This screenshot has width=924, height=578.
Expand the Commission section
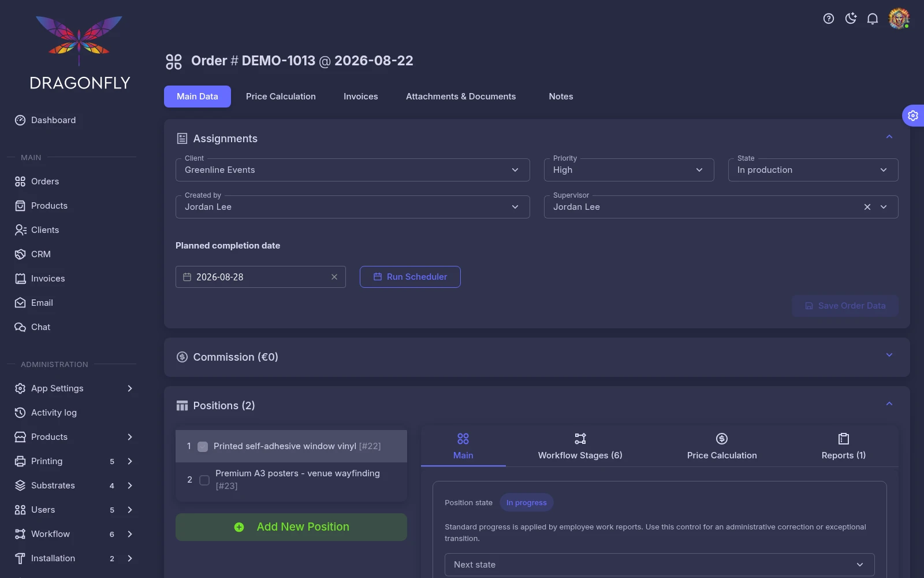click(889, 355)
